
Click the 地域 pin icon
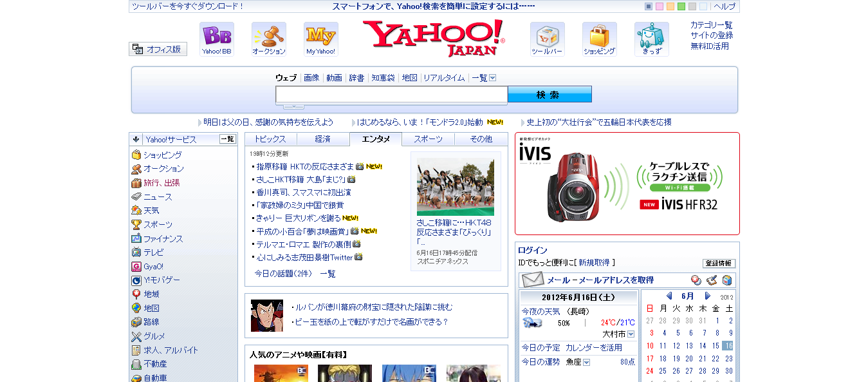pos(136,294)
